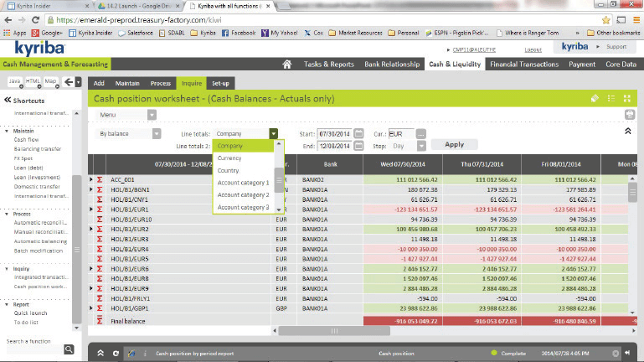This screenshot has width=644, height=362.
Task: Collapse the filter panel with double chevron
Action: [x=628, y=132]
